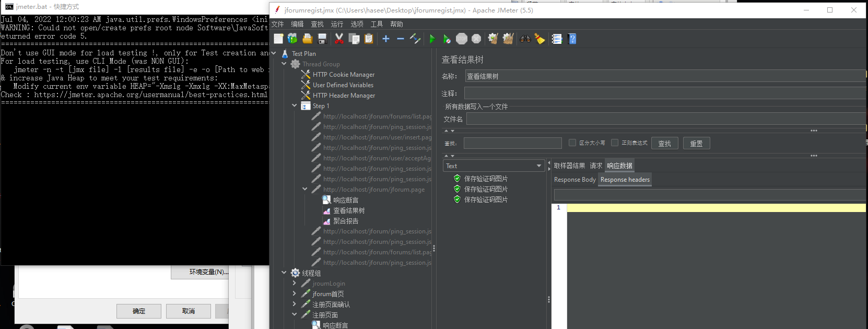Screen dimensions: 868x329
Task: Open the 编辑 menu
Action: 298,24
